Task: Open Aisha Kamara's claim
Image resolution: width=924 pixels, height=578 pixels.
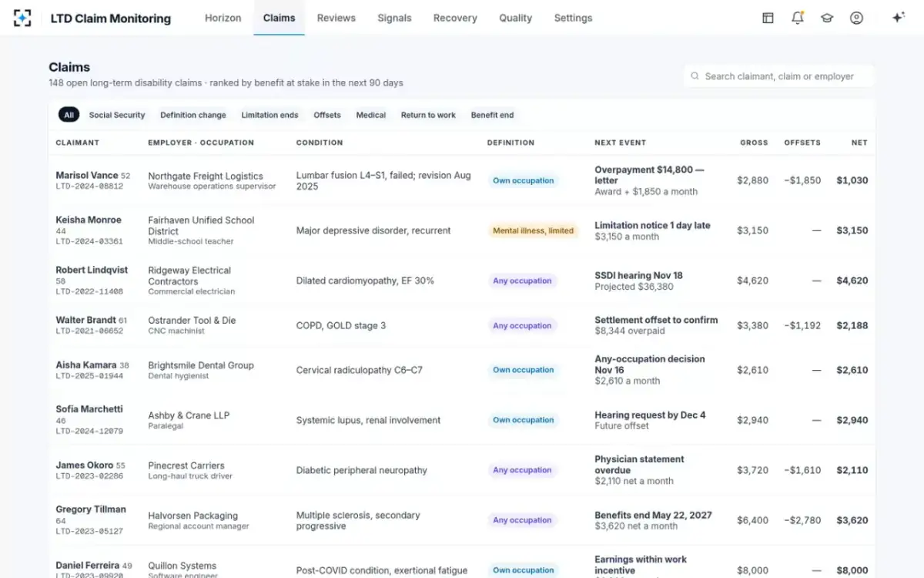Action: point(86,365)
